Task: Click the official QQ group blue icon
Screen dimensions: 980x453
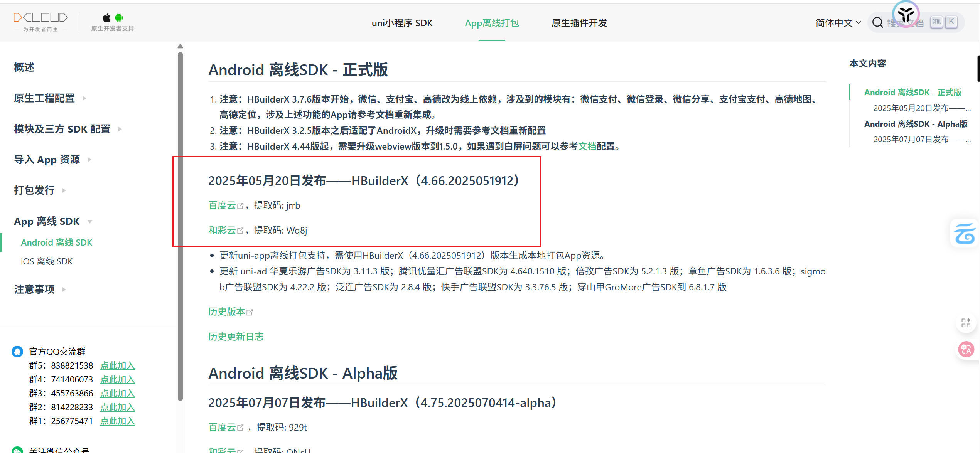Action: point(17,351)
